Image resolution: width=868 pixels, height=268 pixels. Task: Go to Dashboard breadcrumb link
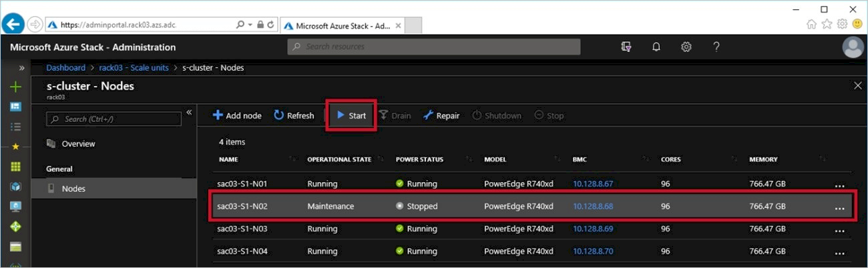66,68
